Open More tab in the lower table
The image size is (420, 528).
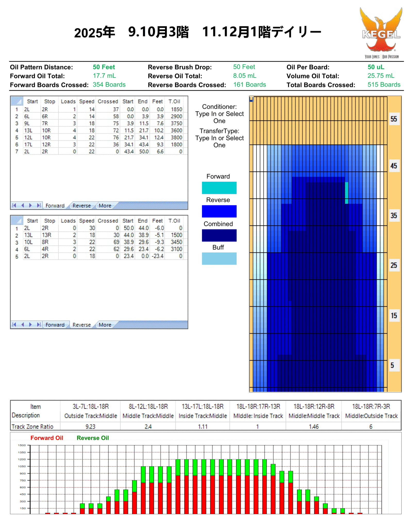pyautogui.click(x=105, y=325)
